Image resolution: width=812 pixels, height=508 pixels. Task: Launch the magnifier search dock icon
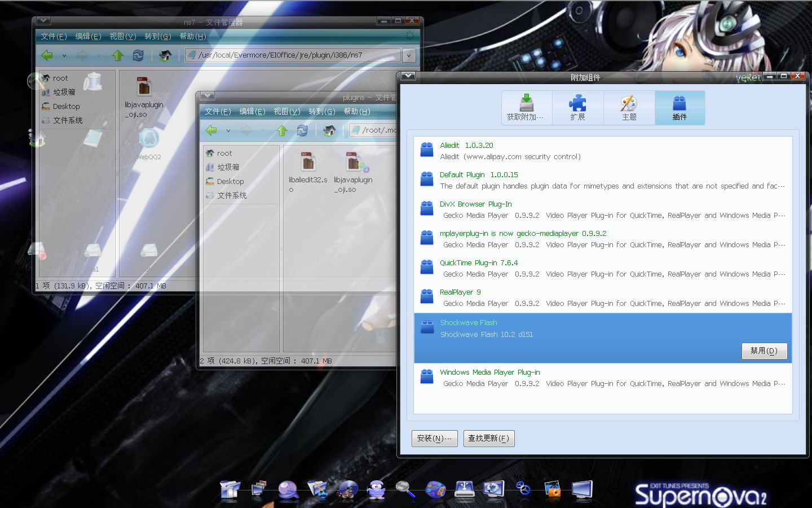point(405,489)
